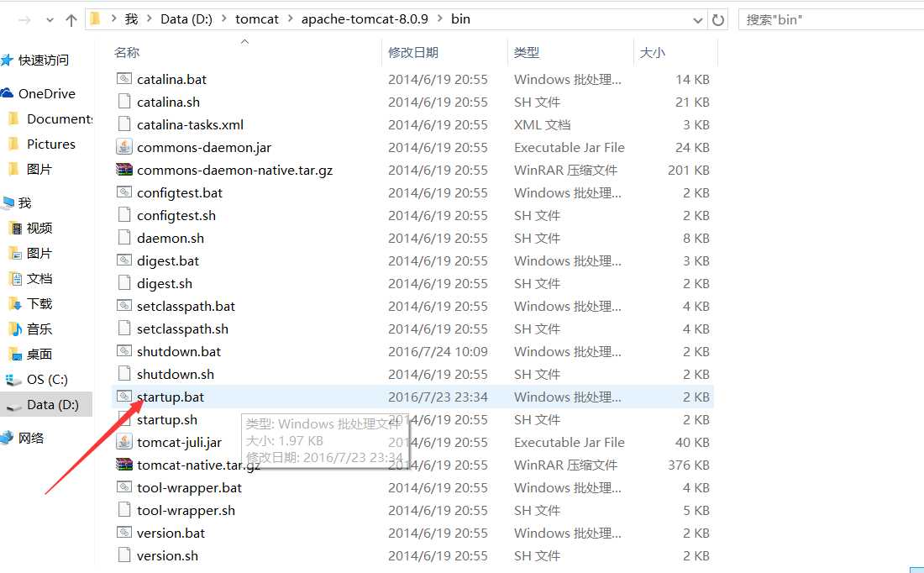Expand the chevron after 我 in breadcrumb
Viewport: 924px width, 573px height.
point(149,18)
